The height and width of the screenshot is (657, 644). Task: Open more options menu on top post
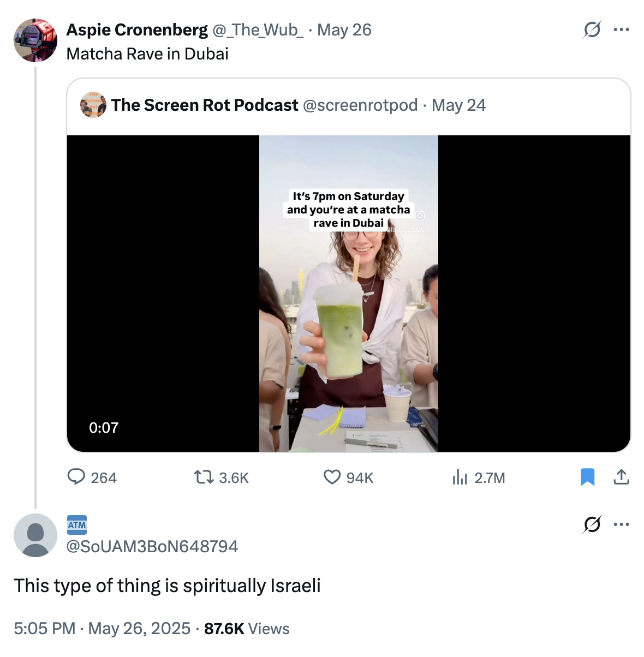point(621,29)
